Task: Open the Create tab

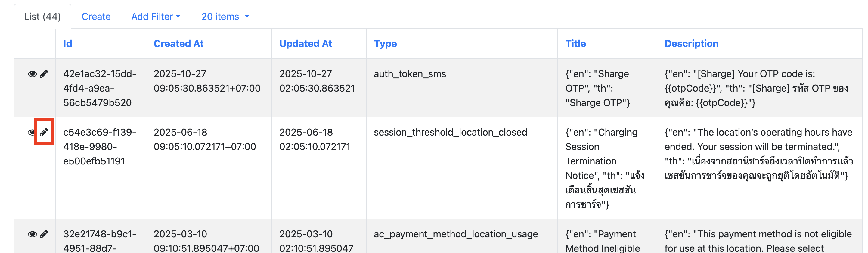Action: (96, 17)
